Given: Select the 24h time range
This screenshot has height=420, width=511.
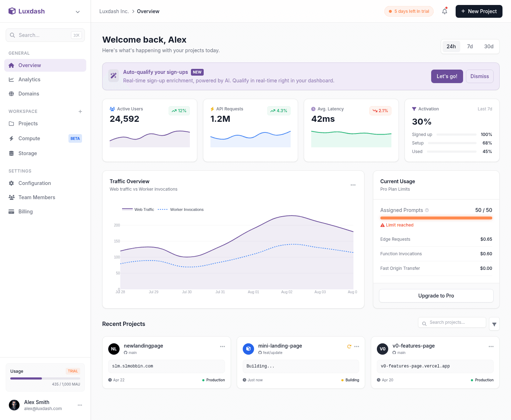Looking at the screenshot, I should pyautogui.click(x=451, y=47).
